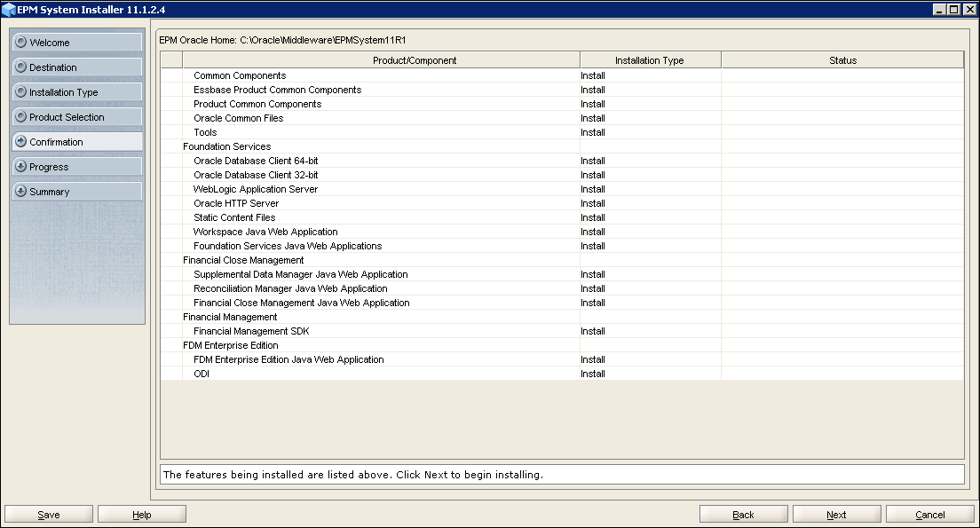Click the Next button to begin installing
This screenshot has height=528, width=980.
coord(835,513)
